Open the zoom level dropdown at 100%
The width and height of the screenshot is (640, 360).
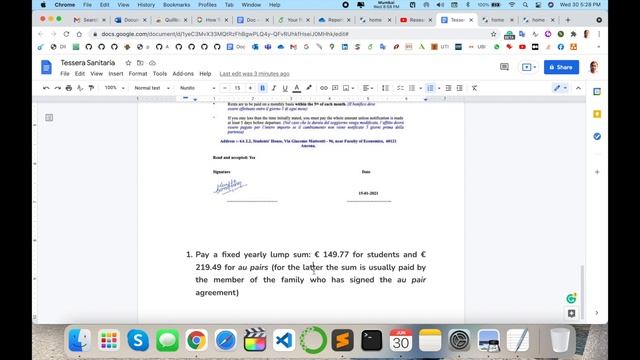[x=114, y=88]
